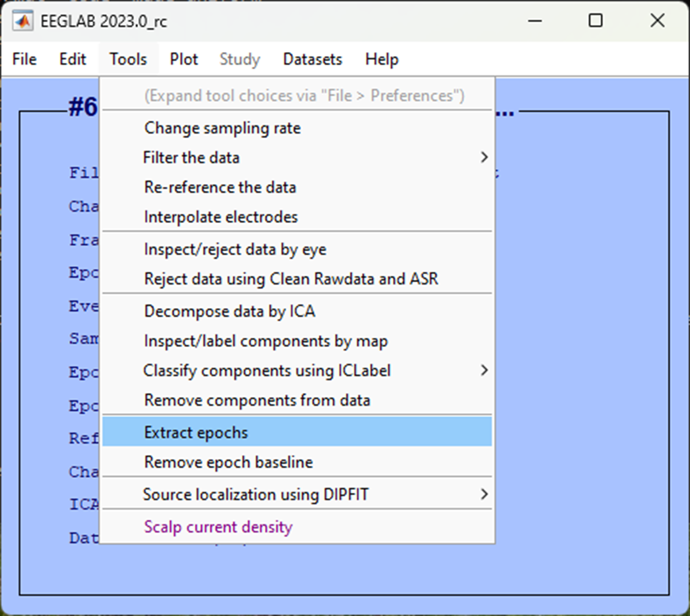Viewport: 690px width, 616px height.
Task: Open the Help menu
Action: coord(381,59)
